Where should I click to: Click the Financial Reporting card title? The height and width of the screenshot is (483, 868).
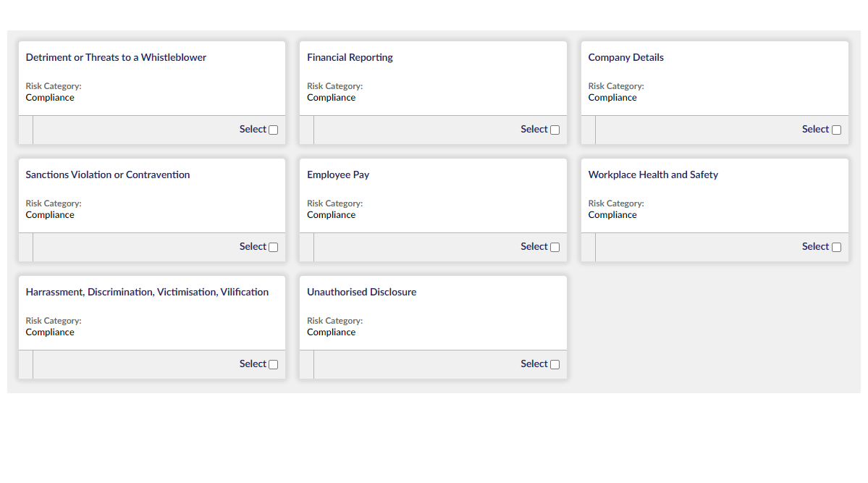[350, 57]
